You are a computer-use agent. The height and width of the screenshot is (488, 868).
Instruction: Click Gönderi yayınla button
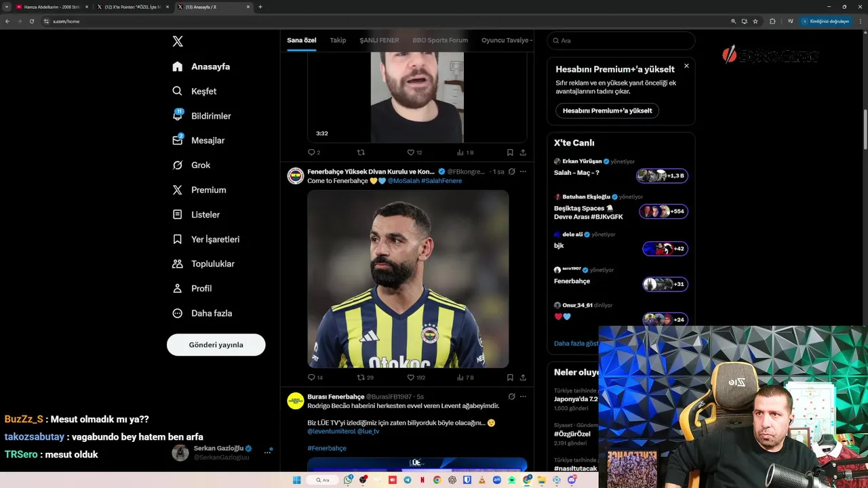(x=216, y=344)
